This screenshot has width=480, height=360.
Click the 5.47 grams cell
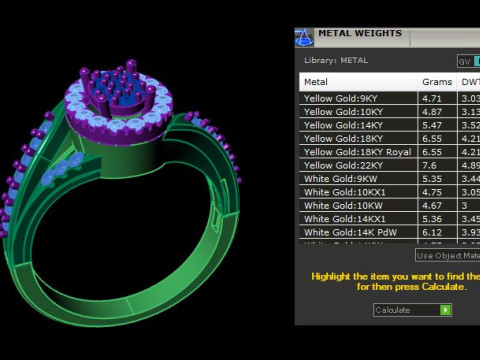coord(437,125)
